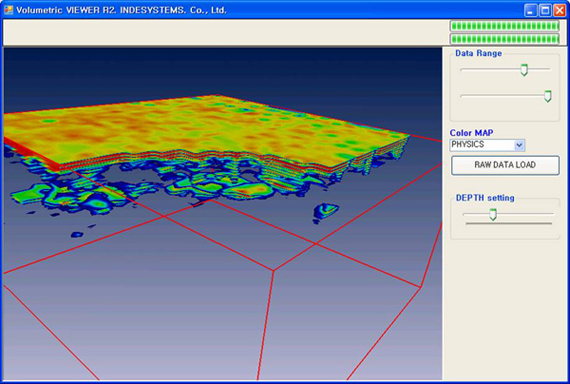Close the Volumetric VIEWER window
This screenshot has width=570, height=384.
(x=559, y=10)
